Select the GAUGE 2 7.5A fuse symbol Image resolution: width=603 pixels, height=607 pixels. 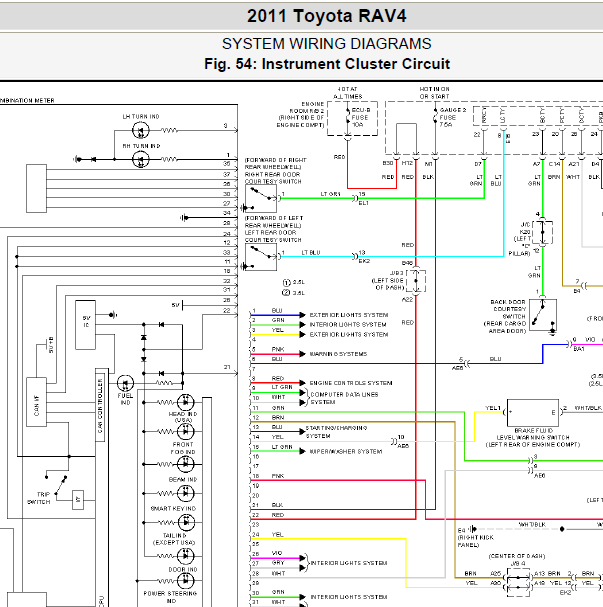coord(435,118)
